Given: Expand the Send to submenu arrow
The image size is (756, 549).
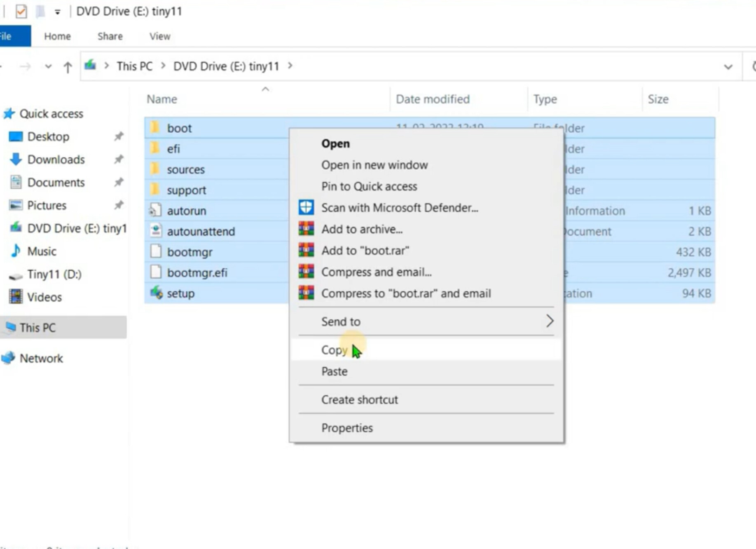Looking at the screenshot, I should (x=550, y=321).
